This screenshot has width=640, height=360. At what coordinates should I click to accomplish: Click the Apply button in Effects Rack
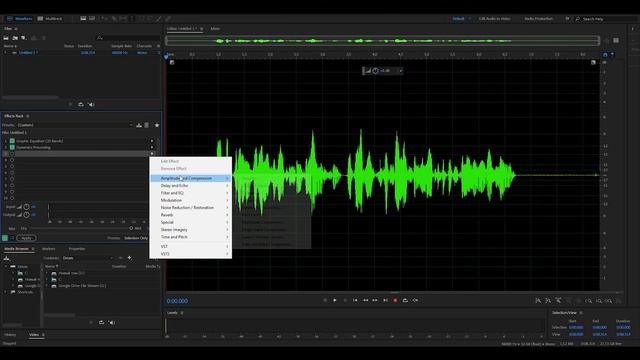26,238
